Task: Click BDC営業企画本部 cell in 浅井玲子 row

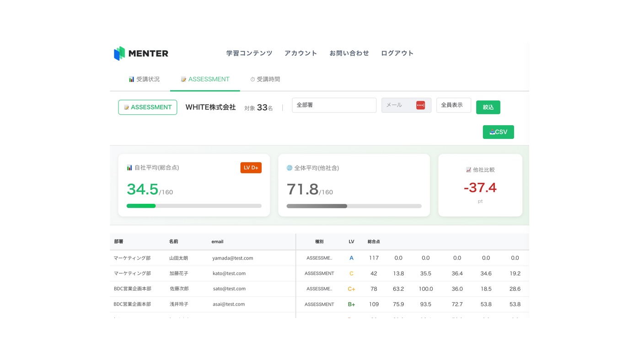Action: (x=132, y=304)
